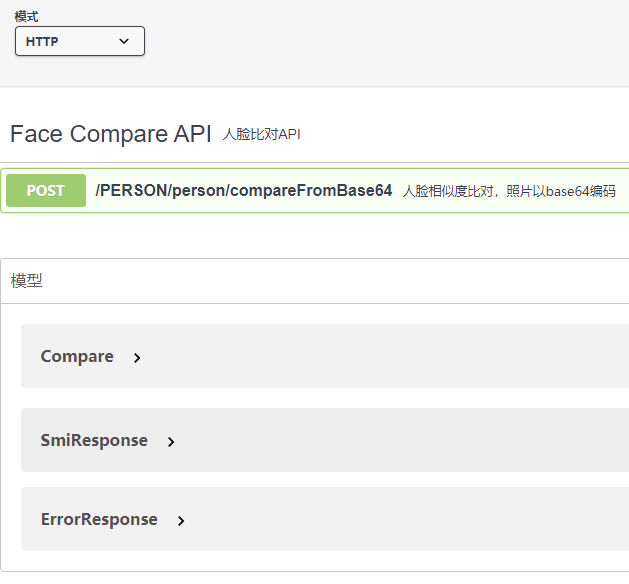Screen dimensions: 629x584
Task: Collapse the Face Compare API tag section
Action: [x=314, y=134]
